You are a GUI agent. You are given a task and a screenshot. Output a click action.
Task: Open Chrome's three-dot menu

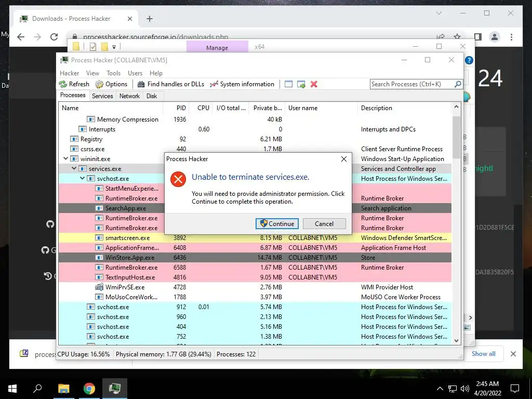tap(511, 37)
